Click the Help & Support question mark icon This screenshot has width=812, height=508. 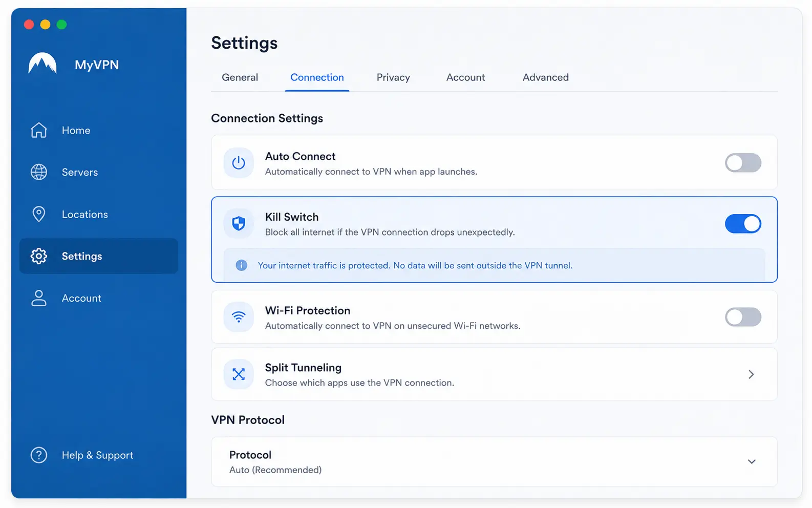click(39, 455)
